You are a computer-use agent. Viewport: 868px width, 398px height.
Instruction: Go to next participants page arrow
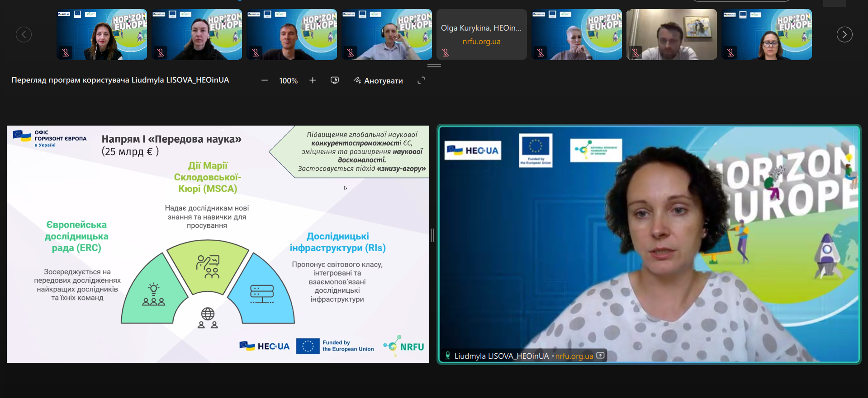844,34
